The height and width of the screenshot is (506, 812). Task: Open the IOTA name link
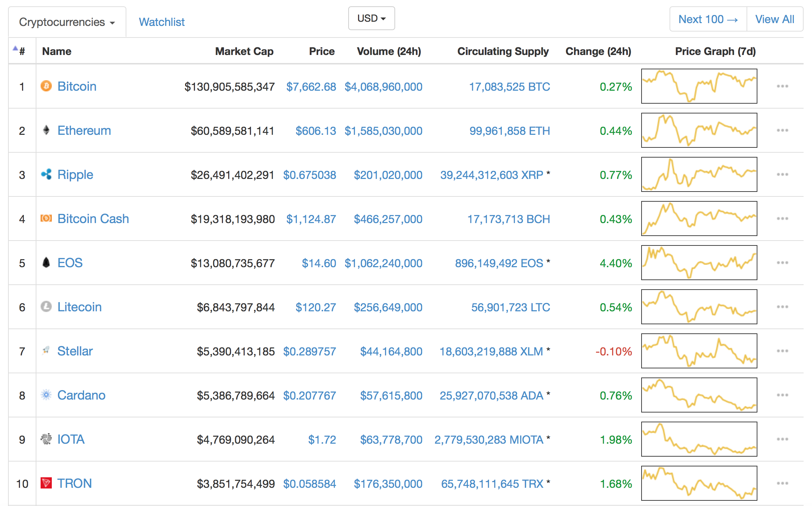(71, 439)
